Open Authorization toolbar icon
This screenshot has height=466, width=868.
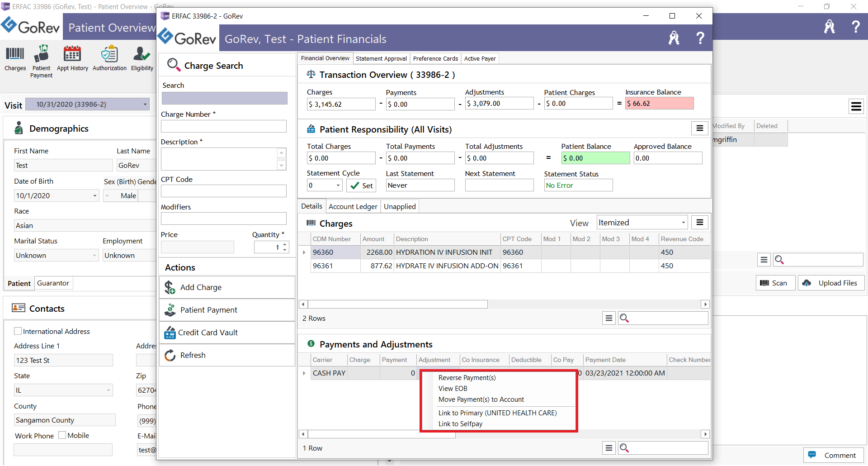coord(109,59)
